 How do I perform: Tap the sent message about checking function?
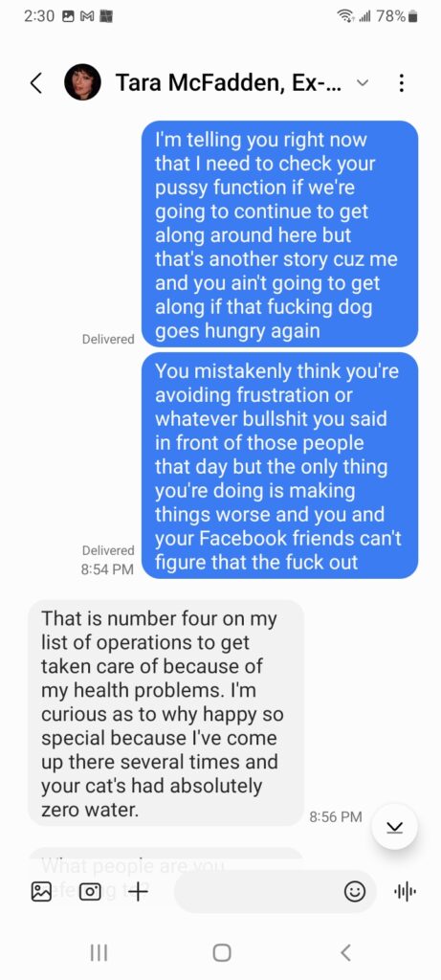280,234
